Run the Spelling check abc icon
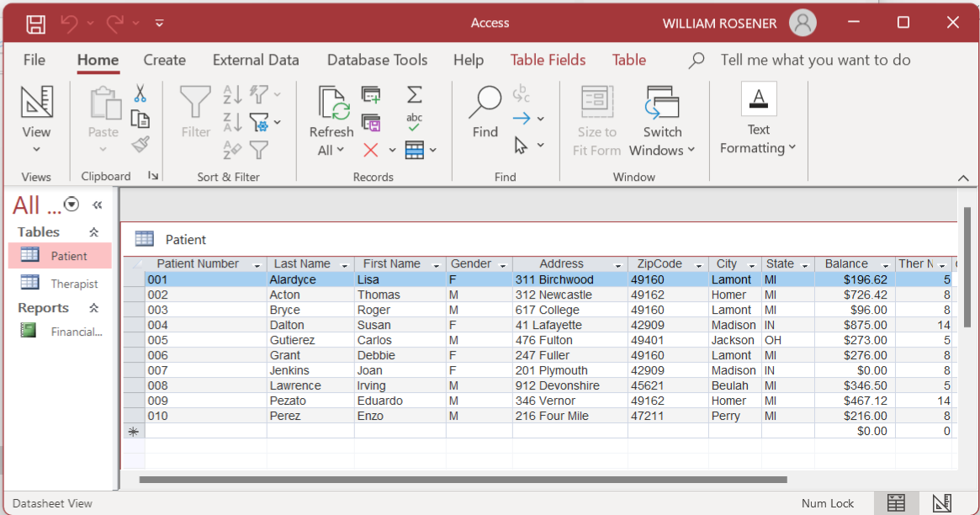This screenshot has width=980, height=515. point(415,123)
